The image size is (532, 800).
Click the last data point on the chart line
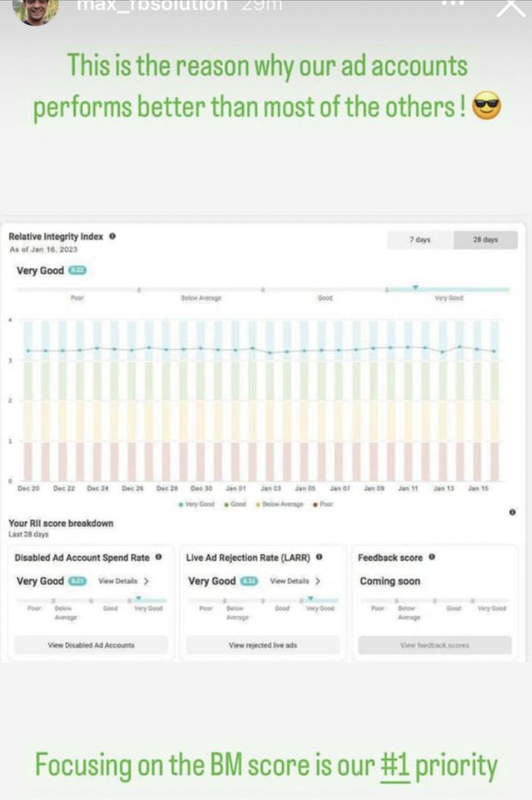[x=494, y=351]
